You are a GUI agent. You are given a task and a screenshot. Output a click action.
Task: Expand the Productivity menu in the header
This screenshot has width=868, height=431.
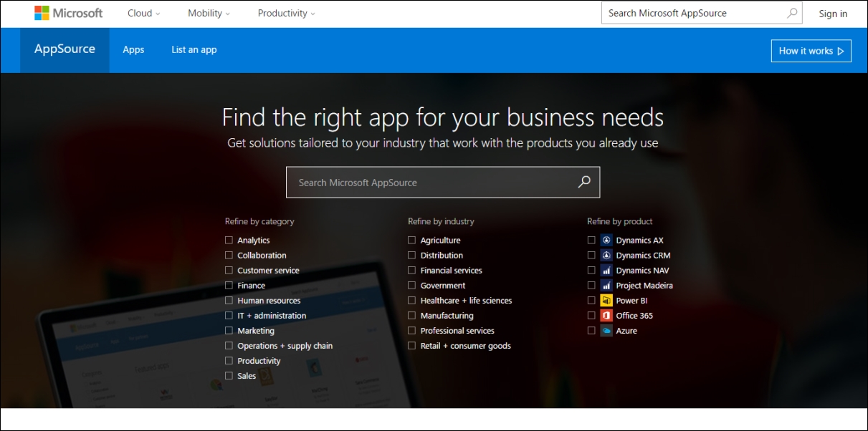click(x=286, y=13)
